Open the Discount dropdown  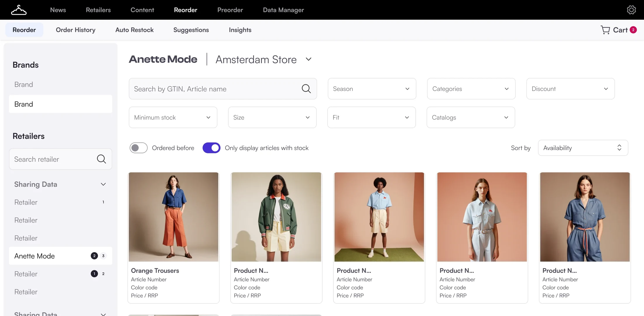[571, 89]
